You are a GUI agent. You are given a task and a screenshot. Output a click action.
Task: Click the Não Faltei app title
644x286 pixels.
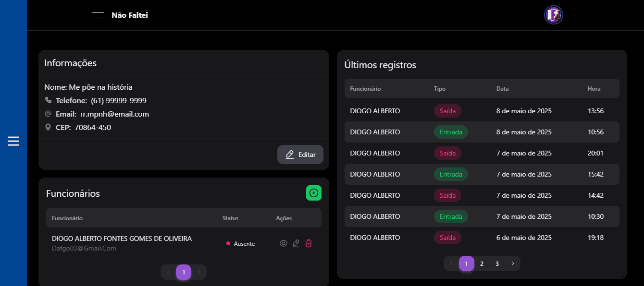coord(130,15)
